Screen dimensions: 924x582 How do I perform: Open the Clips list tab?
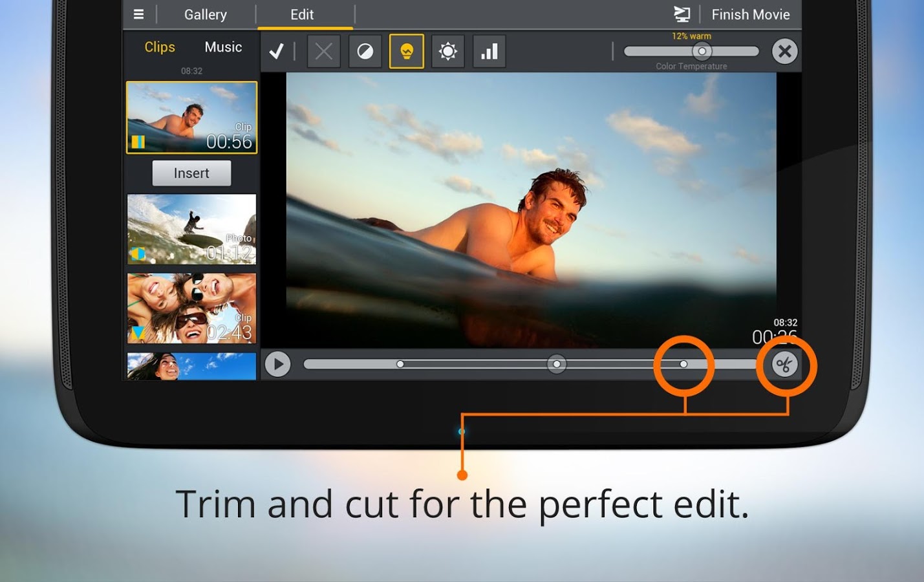[160, 47]
